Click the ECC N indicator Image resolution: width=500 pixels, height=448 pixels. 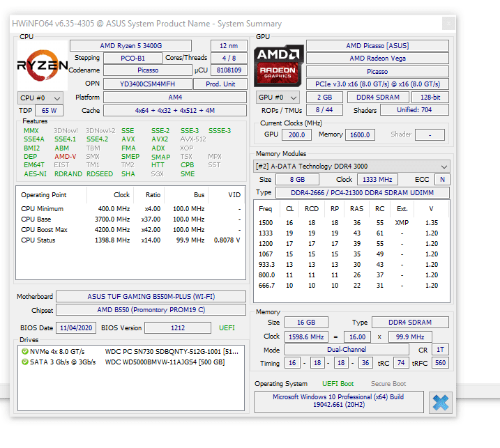(x=442, y=179)
